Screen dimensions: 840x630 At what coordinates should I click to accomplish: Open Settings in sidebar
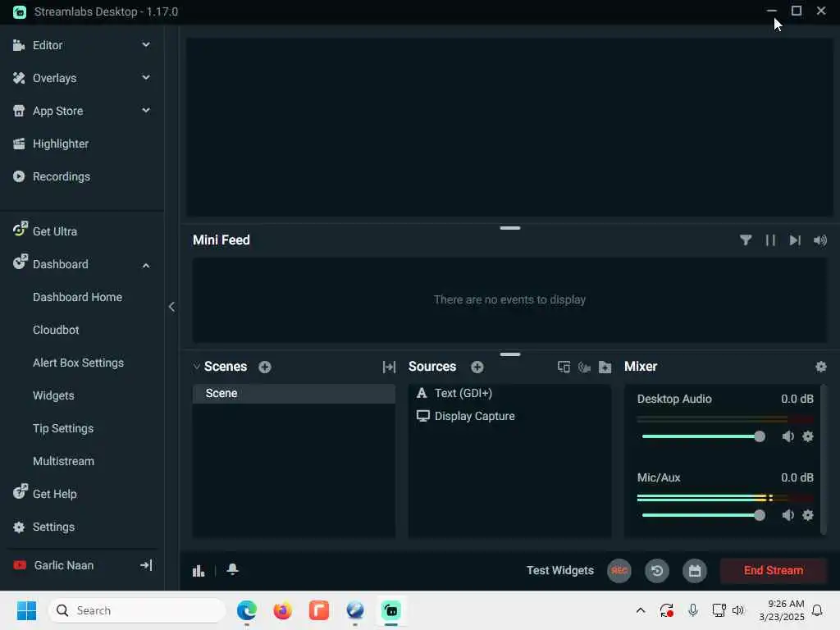pos(53,527)
